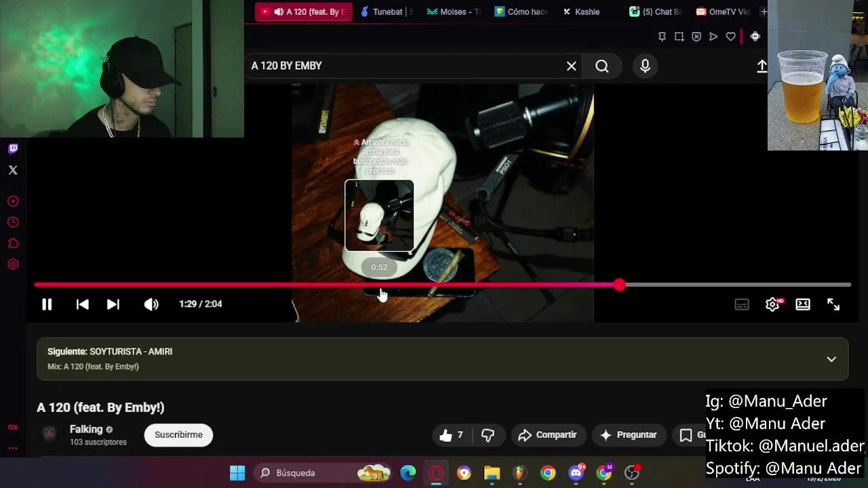Seek by clicking the unplayed gray progress bar
Screen dimensions: 868x488
coord(738,285)
